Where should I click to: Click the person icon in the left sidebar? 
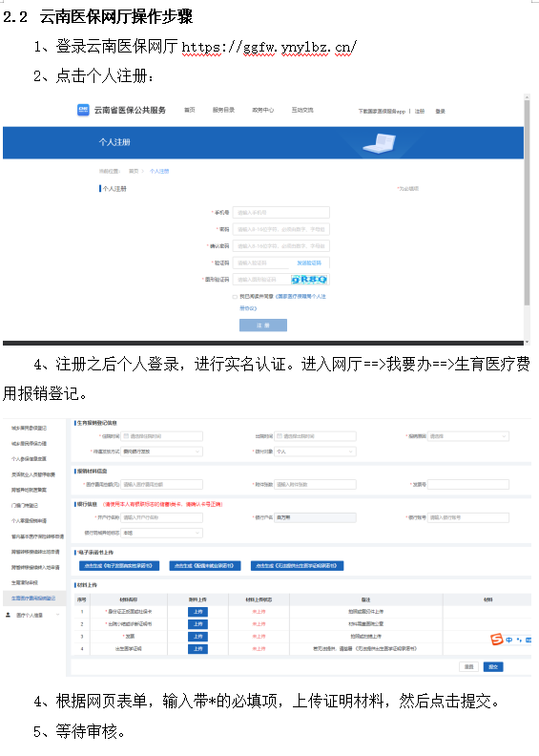pos(8,615)
